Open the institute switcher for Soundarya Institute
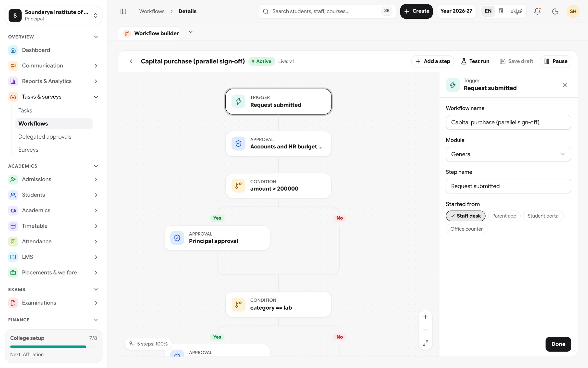This screenshot has width=588, height=368. click(x=54, y=15)
